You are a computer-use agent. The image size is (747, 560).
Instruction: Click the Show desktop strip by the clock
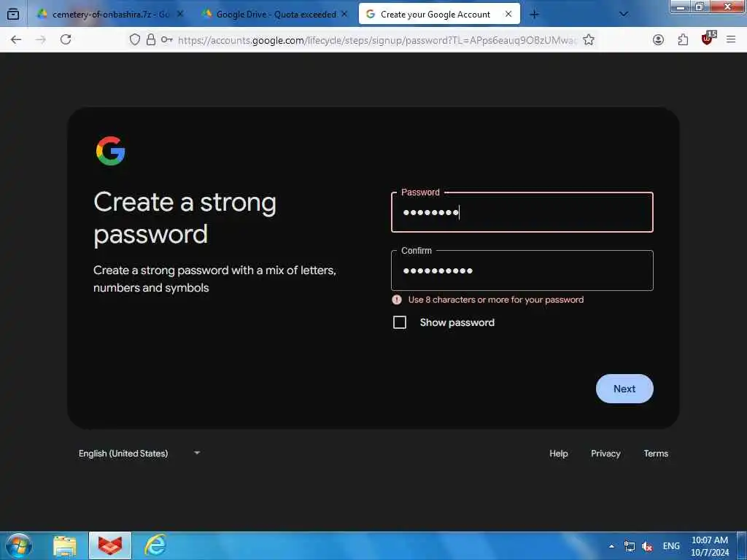tap(742, 545)
